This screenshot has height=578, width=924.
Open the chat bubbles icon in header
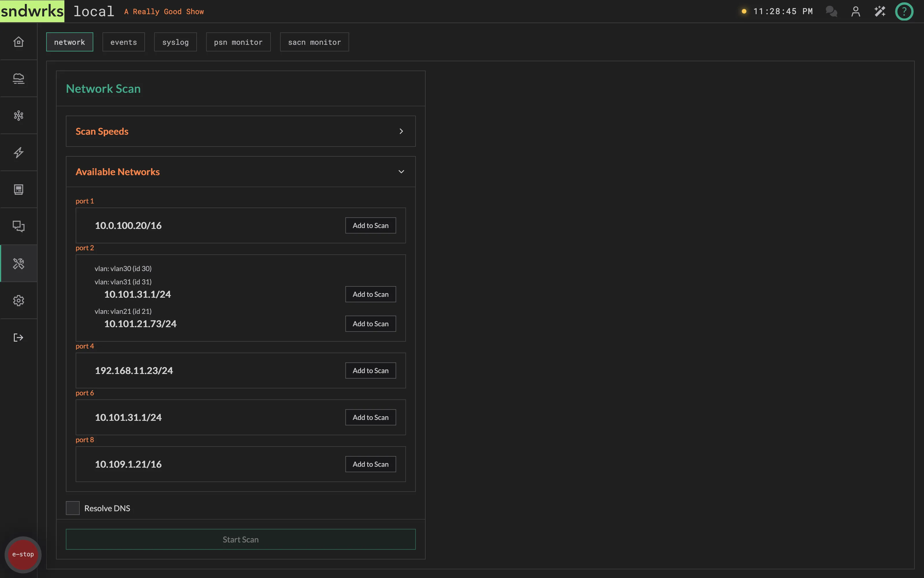coord(831,12)
